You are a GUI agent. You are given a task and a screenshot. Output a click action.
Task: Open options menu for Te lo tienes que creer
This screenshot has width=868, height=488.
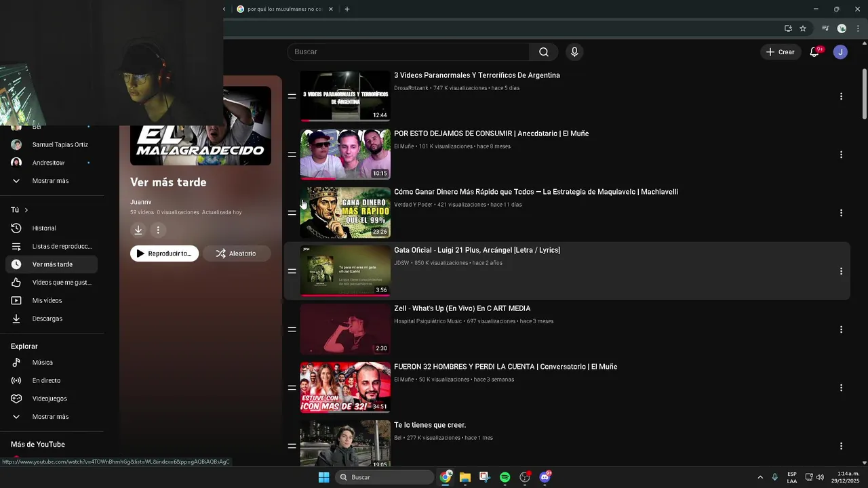click(x=841, y=446)
